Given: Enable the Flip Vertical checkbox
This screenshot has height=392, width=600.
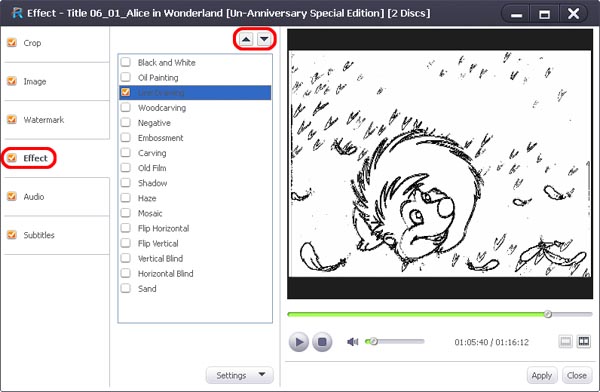Looking at the screenshot, I should coord(126,243).
